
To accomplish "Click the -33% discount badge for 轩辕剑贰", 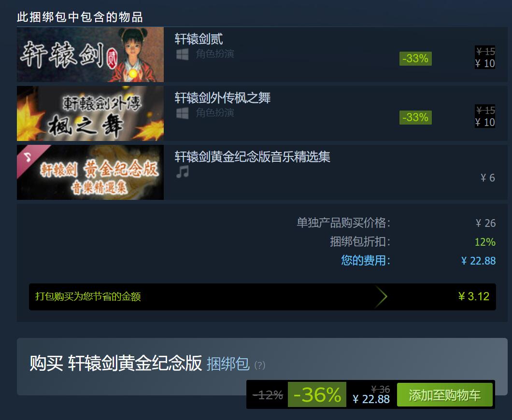I will coord(415,58).
